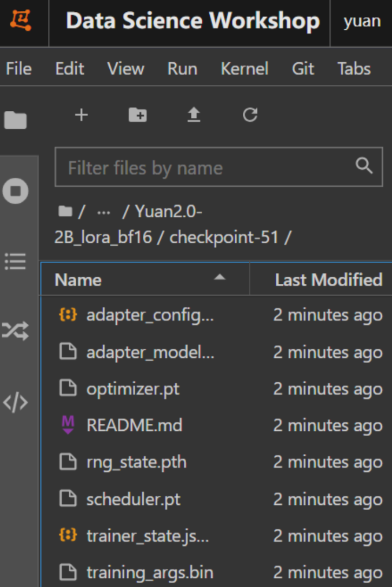
Task: Click the file icon next to scheduler.pt
Action: tap(68, 499)
